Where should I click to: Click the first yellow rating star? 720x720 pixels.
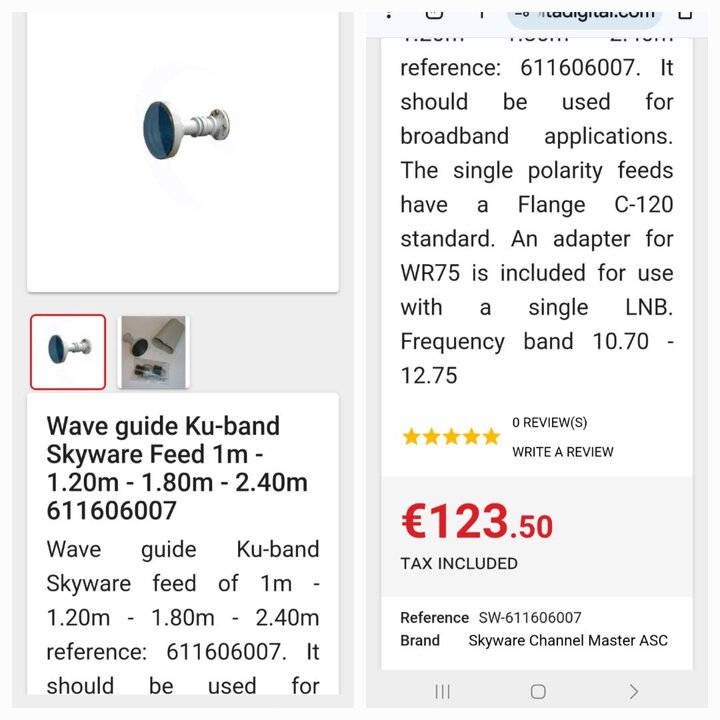click(x=411, y=437)
